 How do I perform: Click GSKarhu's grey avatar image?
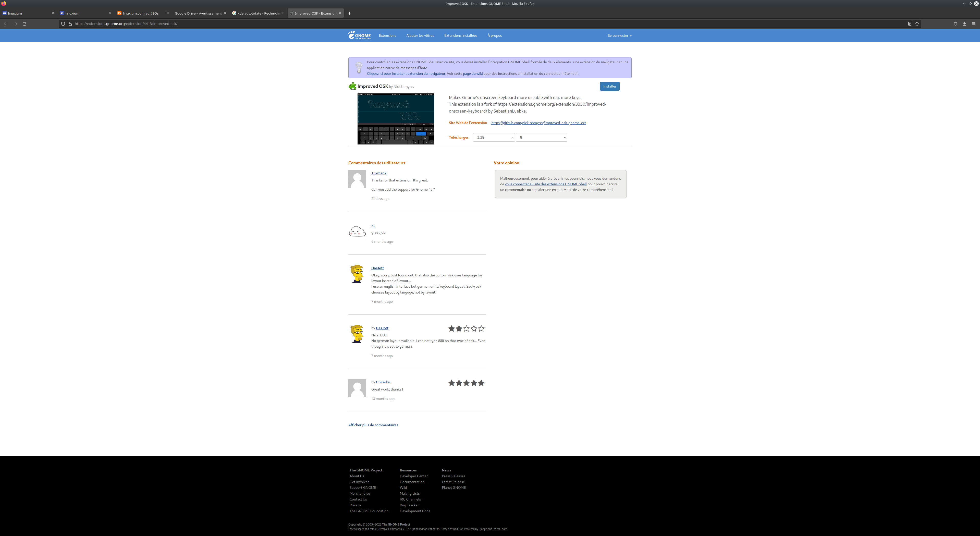pos(357,388)
